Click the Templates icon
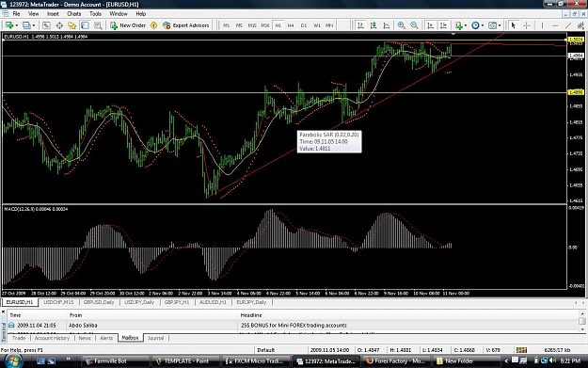 492,25
